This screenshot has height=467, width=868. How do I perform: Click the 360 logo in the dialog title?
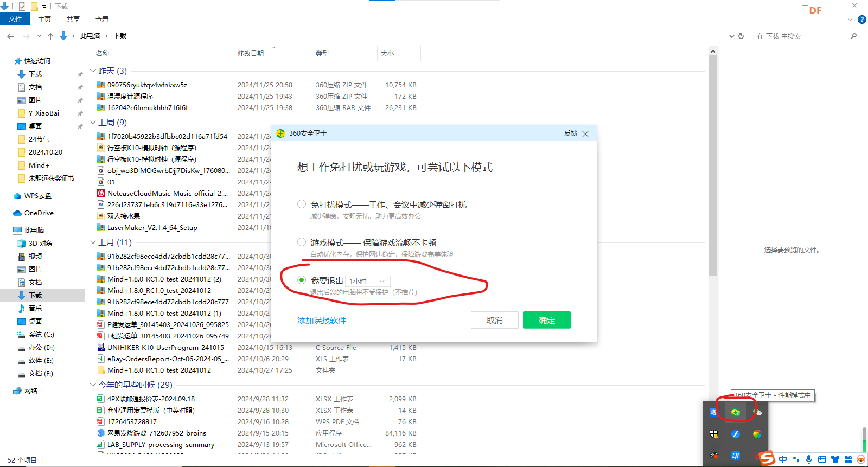280,133
